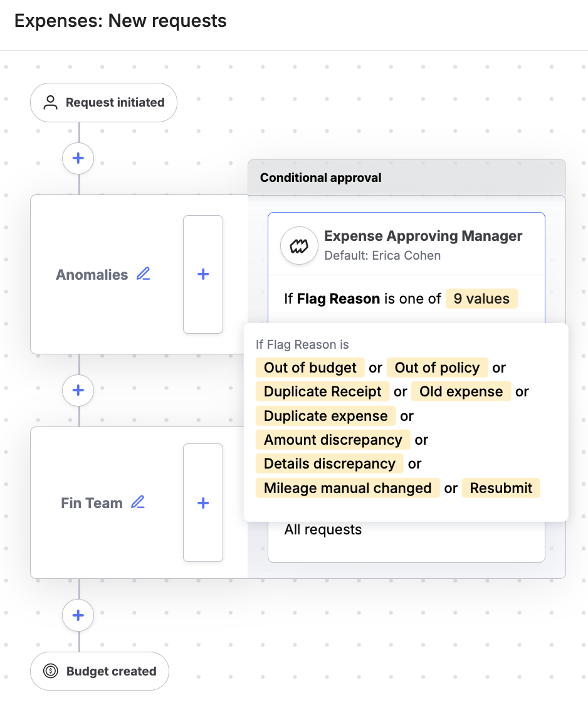Add step above Budget created node

(x=78, y=615)
